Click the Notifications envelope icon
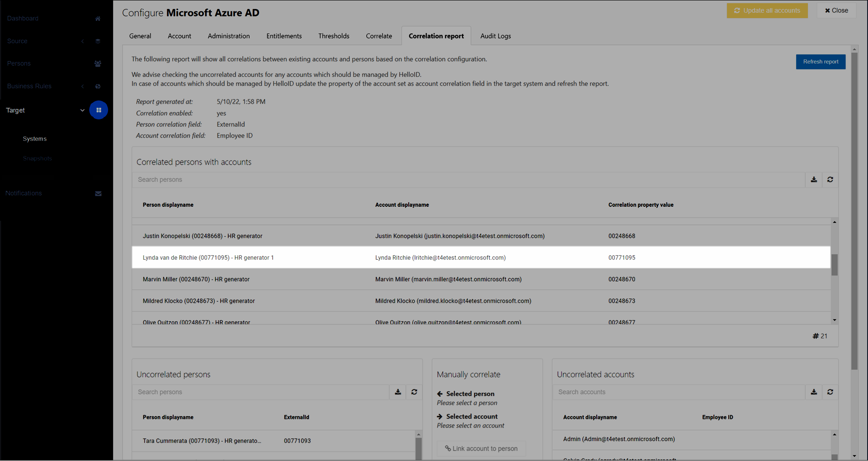The width and height of the screenshot is (868, 461). (98, 194)
